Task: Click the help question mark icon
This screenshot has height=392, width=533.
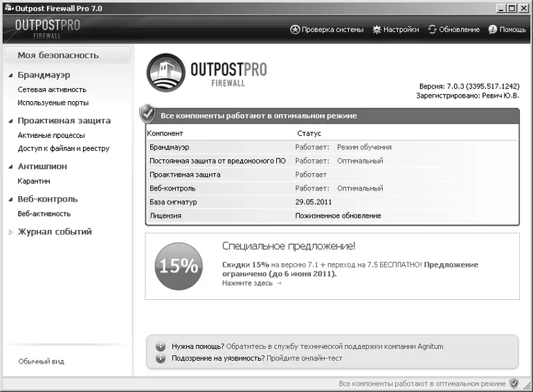Action: click(x=493, y=30)
